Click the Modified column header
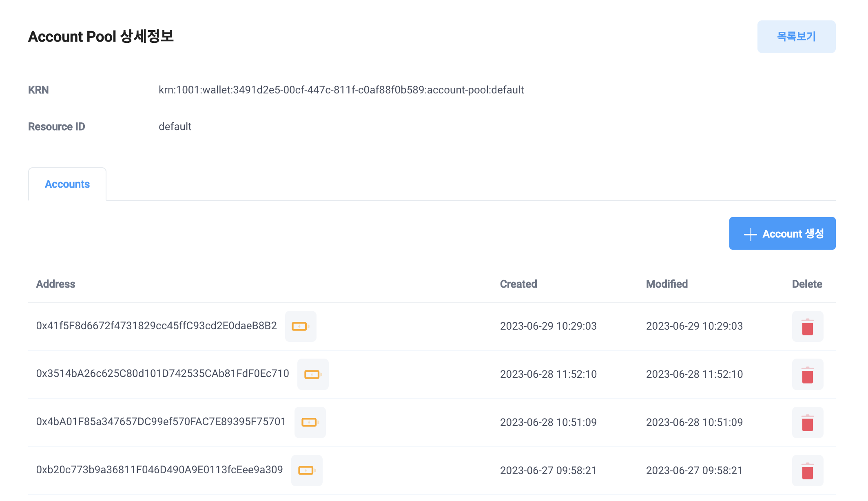The image size is (868, 501). 666,284
